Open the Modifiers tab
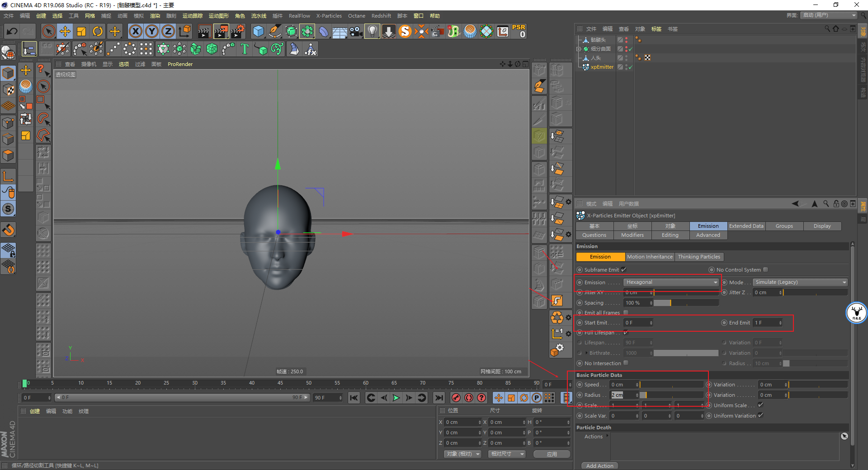Screen dimensions: 868x470 (632, 235)
